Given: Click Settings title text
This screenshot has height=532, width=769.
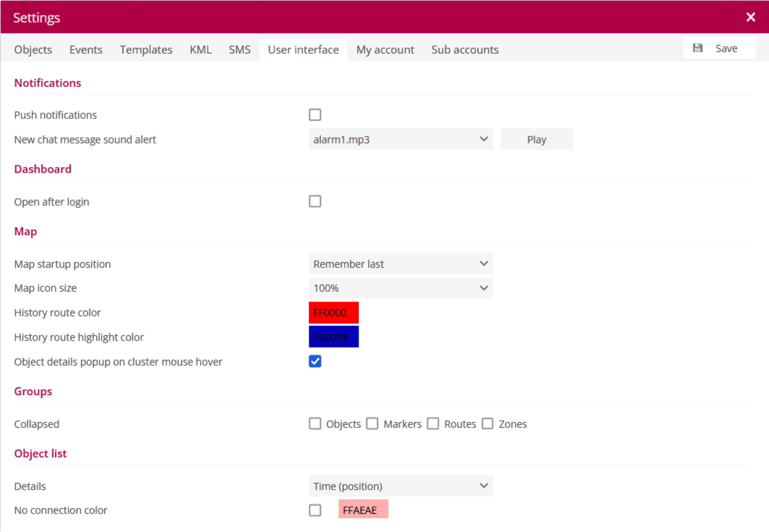Looking at the screenshot, I should tap(36, 18).
